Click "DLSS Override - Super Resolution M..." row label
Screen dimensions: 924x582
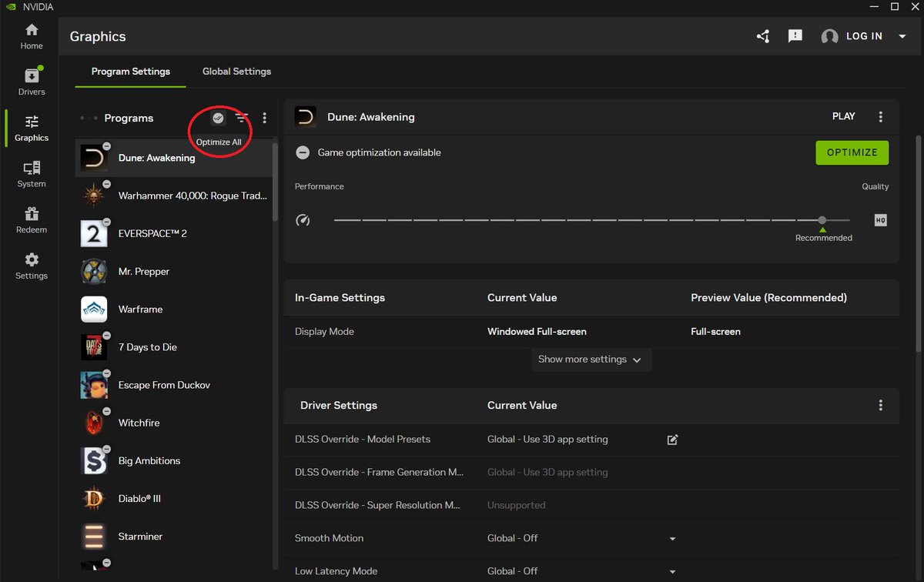(377, 506)
